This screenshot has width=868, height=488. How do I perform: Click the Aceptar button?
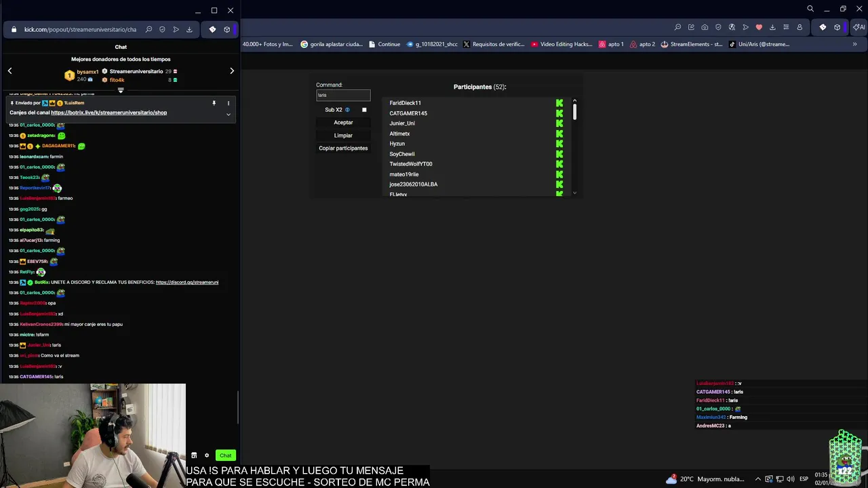pyautogui.click(x=343, y=123)
